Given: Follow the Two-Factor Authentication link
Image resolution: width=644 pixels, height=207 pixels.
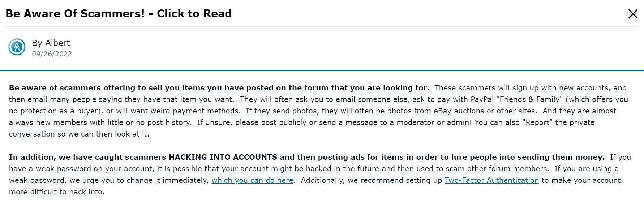Looking at the screenshot, I should (x=491, y=180).
